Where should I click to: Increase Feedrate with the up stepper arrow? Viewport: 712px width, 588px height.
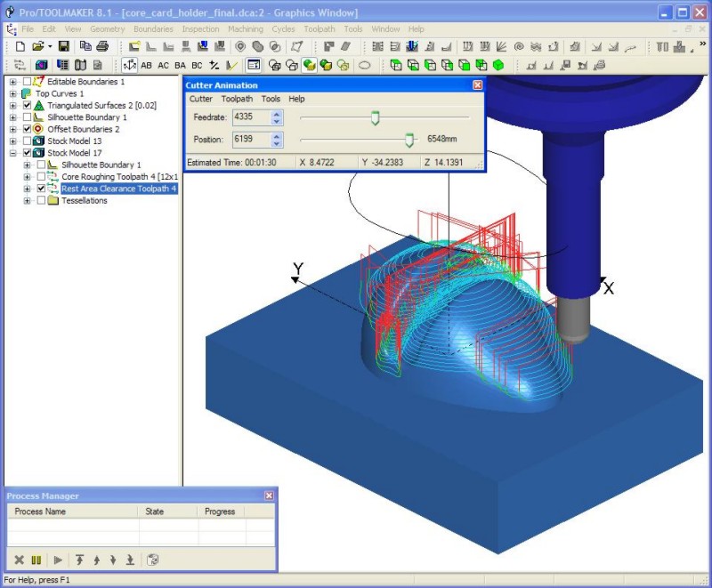[277, 114]
